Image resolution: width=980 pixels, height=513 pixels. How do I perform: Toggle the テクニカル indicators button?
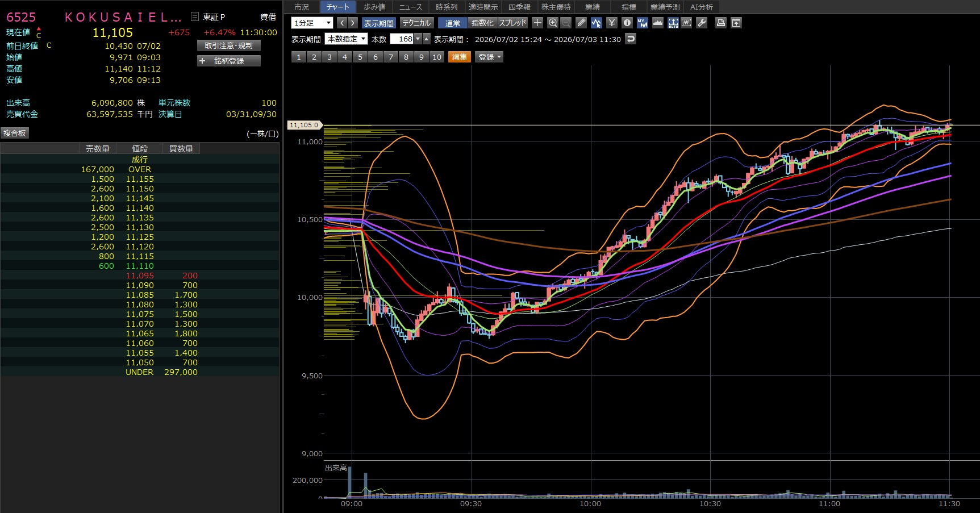pyautogui.click(x=416, y=23)
